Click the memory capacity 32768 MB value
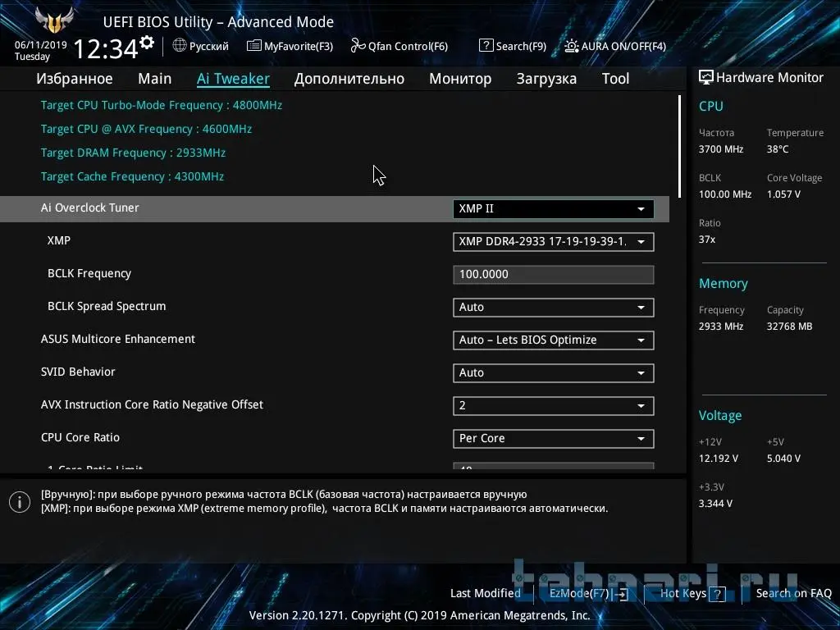Image resolution: width=840 pixels, height=630 pixels. click(x=789, y=326)
